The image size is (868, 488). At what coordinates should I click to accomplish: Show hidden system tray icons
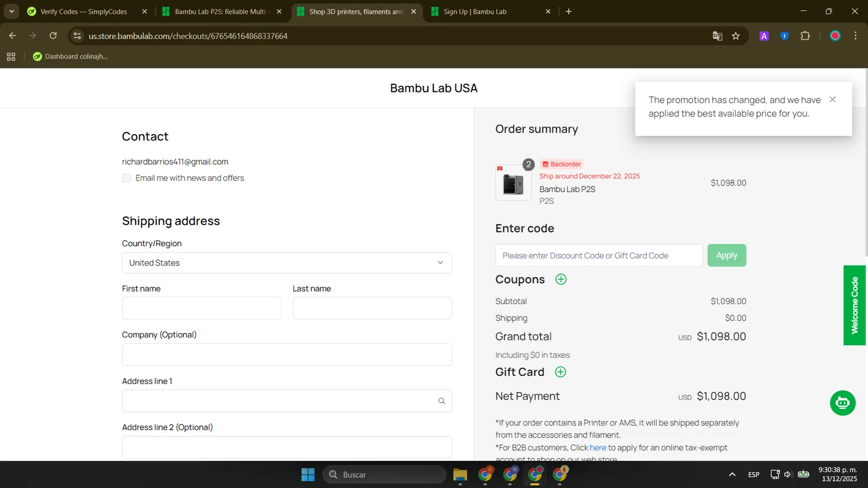coord(732,475)
